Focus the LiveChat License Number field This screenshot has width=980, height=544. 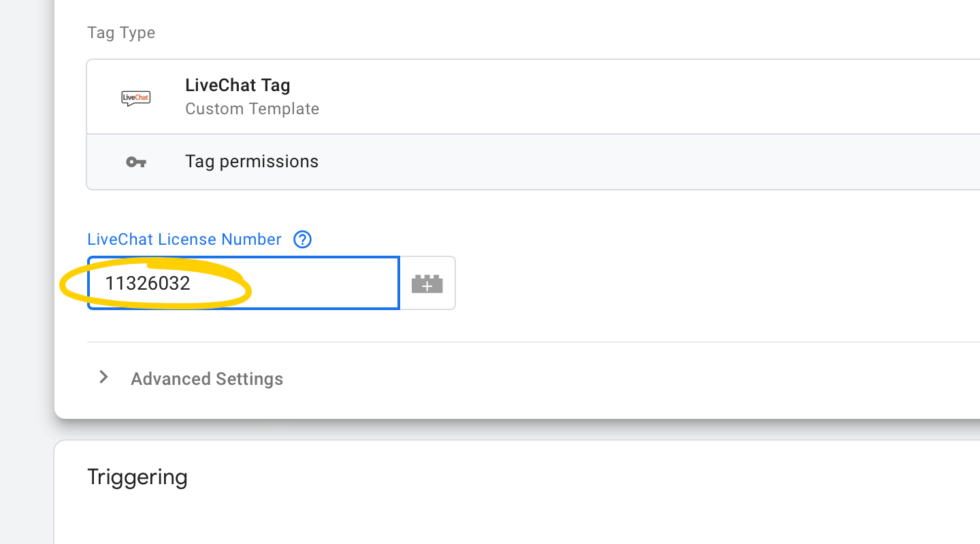(x=243, y=283)
